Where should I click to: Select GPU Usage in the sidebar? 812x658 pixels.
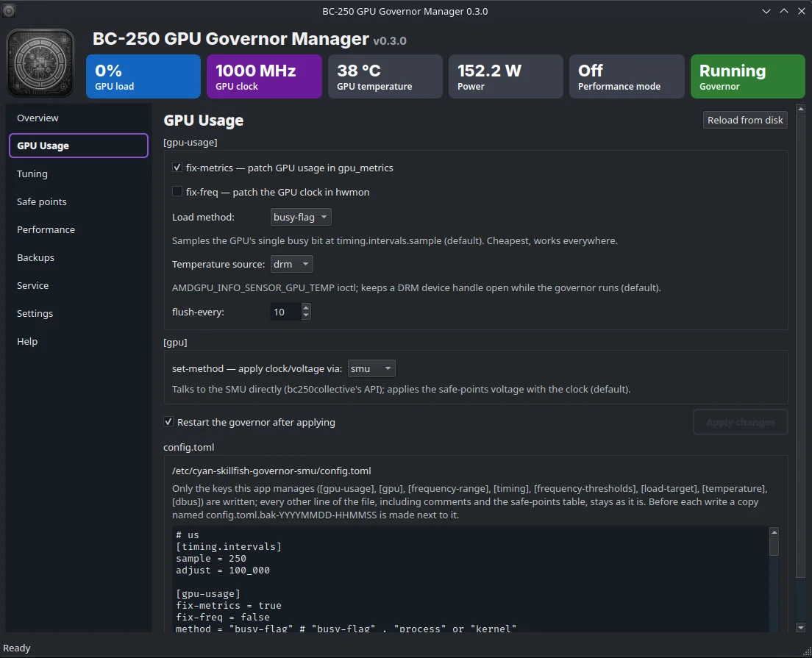[79, 146]
